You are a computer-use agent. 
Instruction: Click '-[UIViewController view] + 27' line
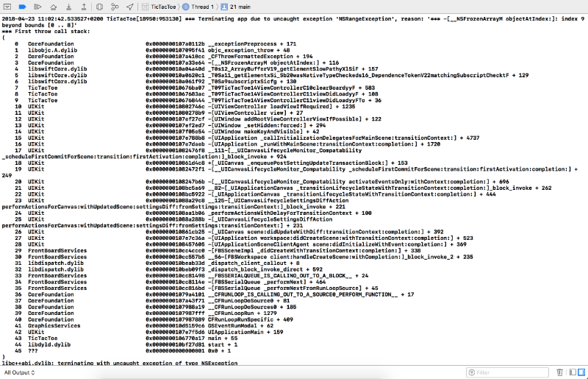coord(255,113)
